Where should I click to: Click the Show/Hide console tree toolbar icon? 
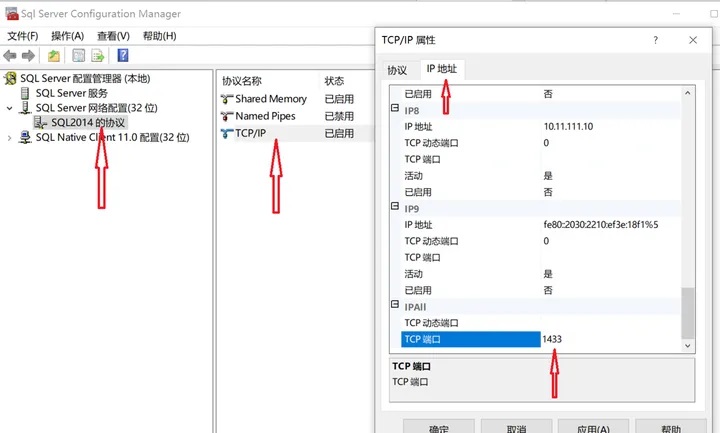[79, 56]
